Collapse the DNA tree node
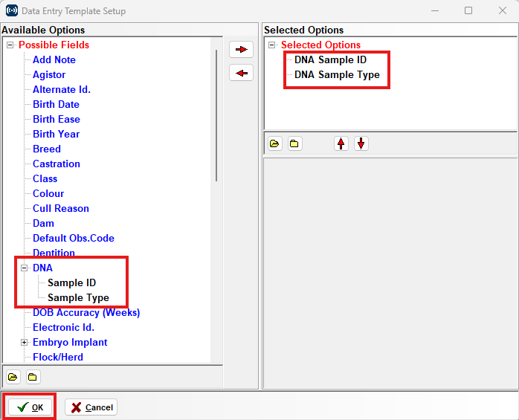Viewport: 519px width, 420px height. [25, 268]
